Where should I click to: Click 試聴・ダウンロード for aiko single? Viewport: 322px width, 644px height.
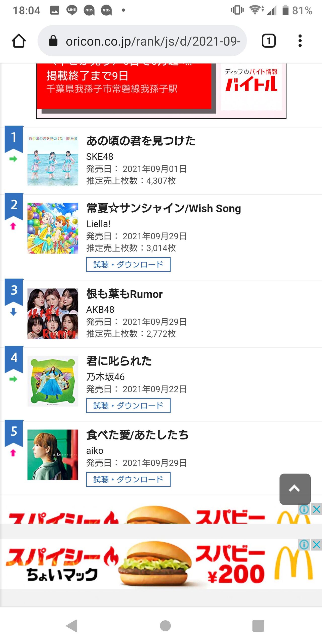point(128,479)
